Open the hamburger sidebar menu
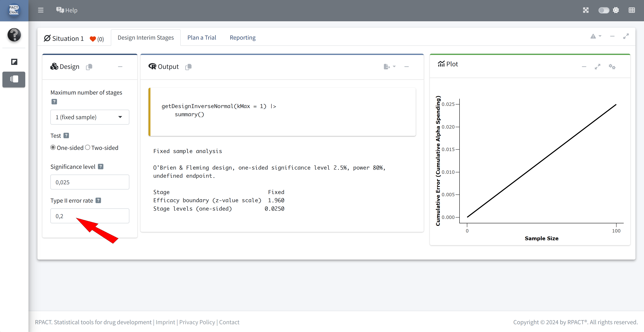Viewport: 644px width, 332px height. [41, 10]
